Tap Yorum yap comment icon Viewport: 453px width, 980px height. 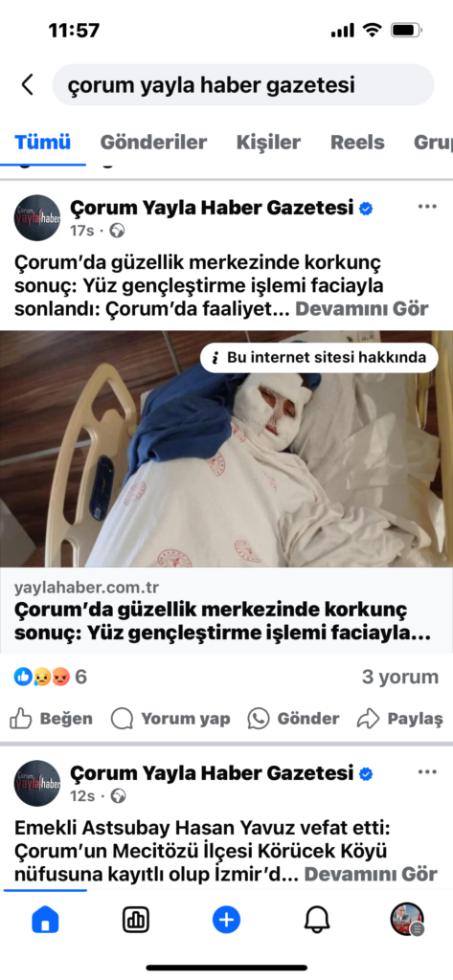[170, 719]
